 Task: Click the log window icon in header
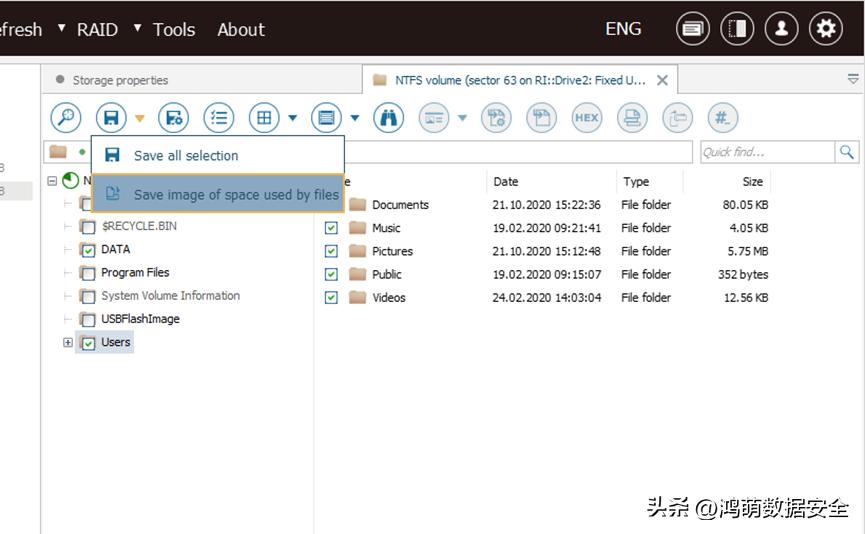tap(692, 29)
